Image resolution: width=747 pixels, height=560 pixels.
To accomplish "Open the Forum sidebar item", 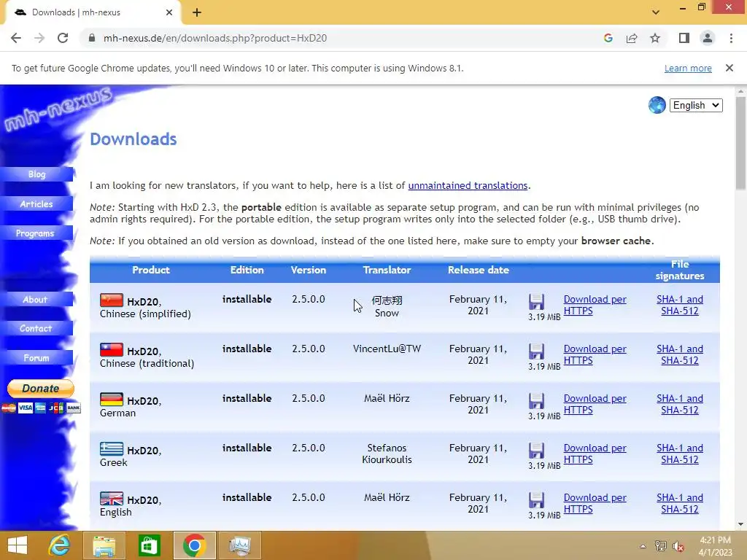I will coord(36,357).
